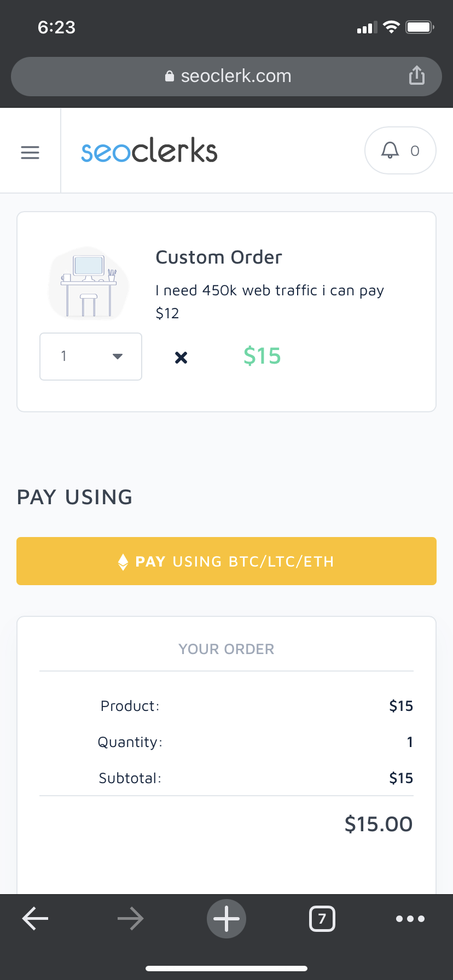The image size is (453, 980).
Task: Tap the $15.00 order total
Action: (379, 824)
